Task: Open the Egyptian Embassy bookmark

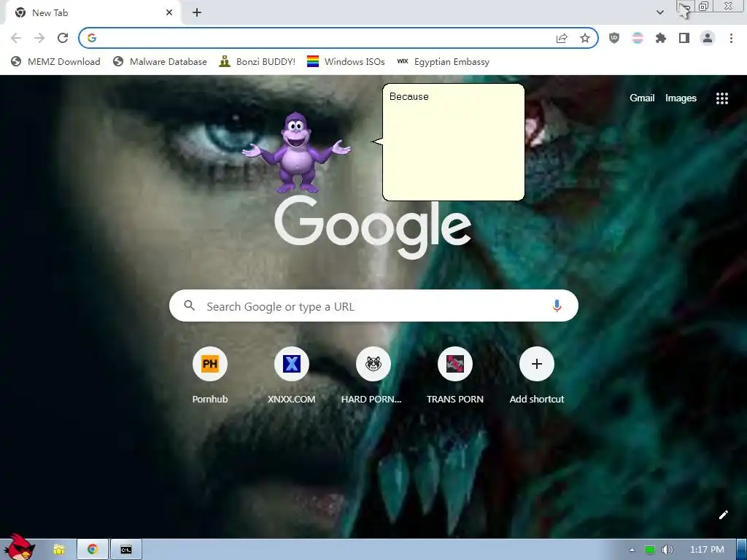Action: (x=443, y=61)
